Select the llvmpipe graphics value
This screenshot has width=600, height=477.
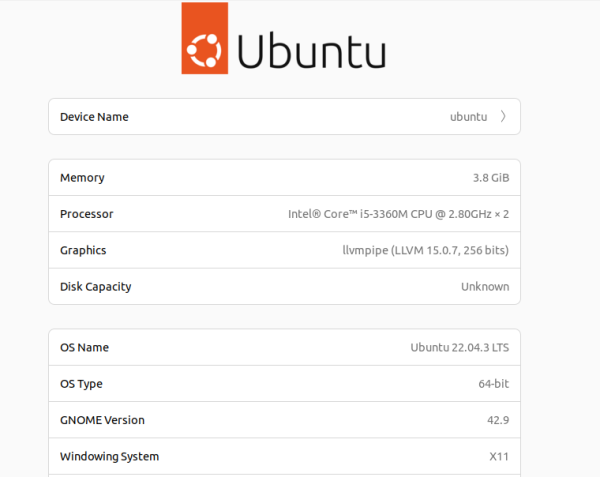[x=425, y=250]
